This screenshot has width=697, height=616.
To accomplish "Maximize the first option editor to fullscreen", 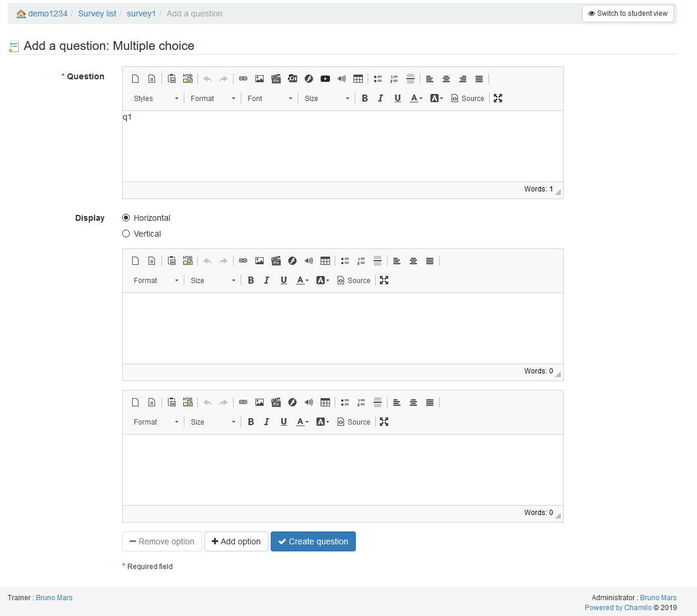I will (383, 280).
